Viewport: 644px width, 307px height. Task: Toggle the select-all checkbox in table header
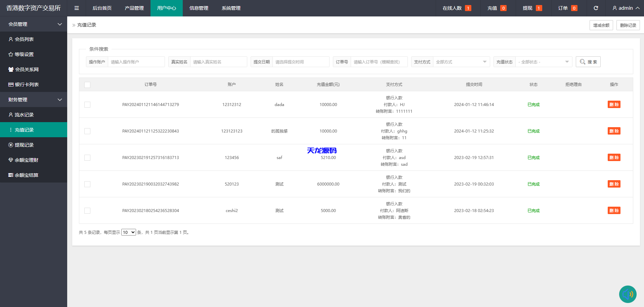(x=87, y=85)
